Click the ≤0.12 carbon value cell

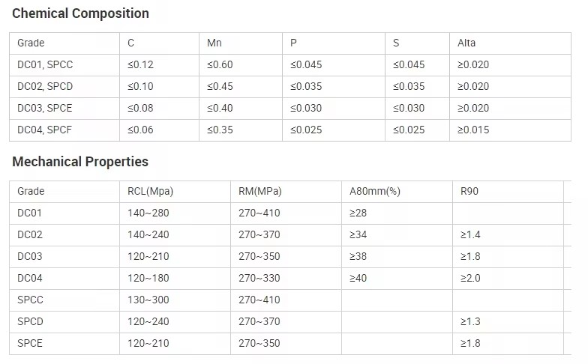click(x=141, y=64)
